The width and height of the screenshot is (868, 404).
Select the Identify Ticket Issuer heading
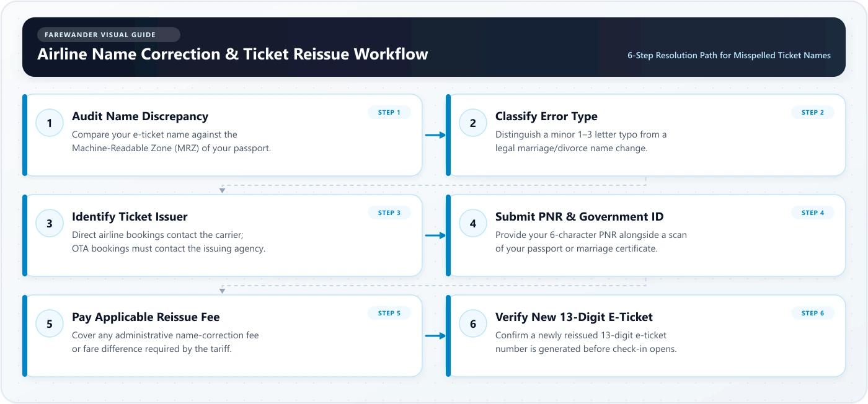[130, 216]
